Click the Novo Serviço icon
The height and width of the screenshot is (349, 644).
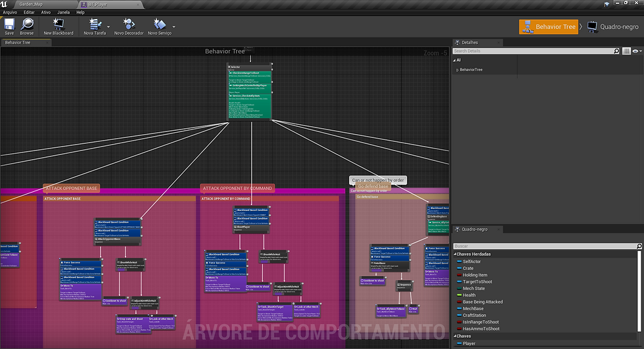[x=159, y=24]
